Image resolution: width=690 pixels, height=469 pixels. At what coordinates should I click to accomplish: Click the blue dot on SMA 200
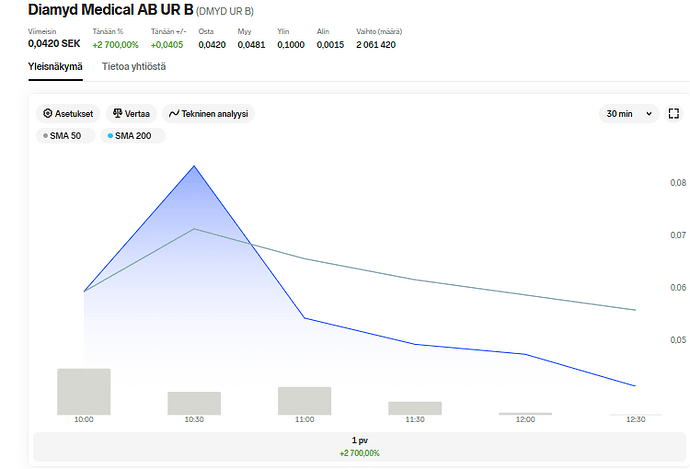pos(110,136)
